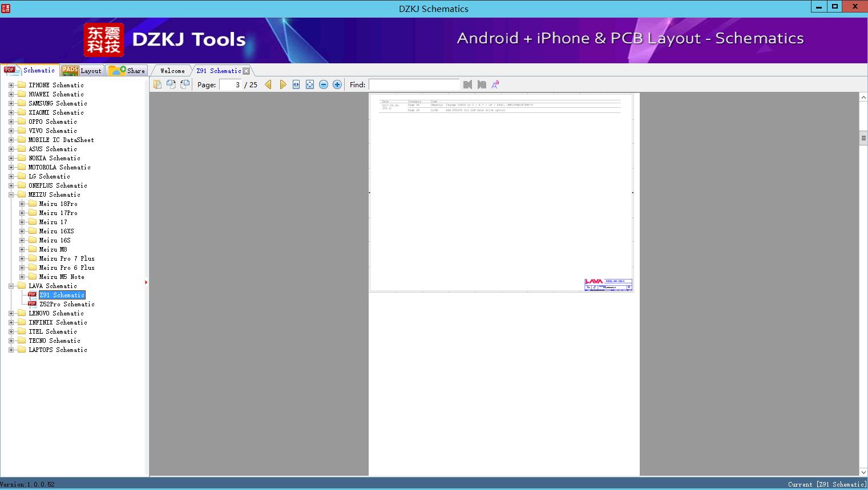Image resolution: width=868 pixels, height=490 pixels.
Task: Minimize the DZKJ Schematics window
Action: pyautogui.click(x=819, y=6)
